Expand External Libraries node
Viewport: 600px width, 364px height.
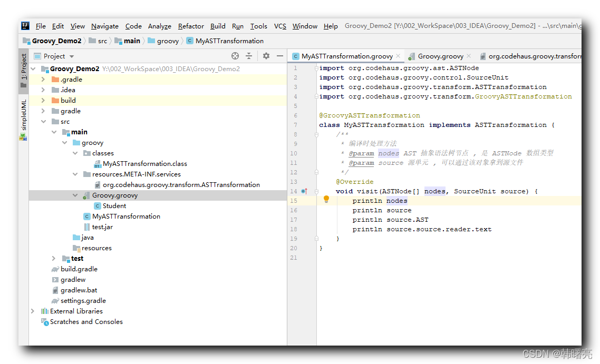(33, 311)
